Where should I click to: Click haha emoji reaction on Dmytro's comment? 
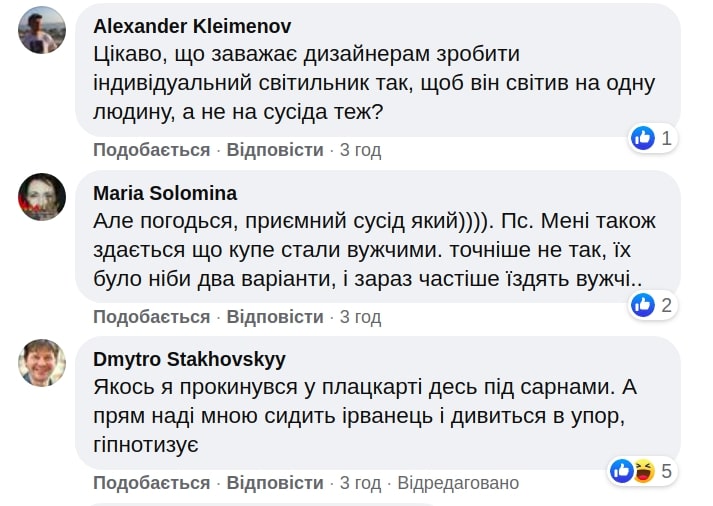point(643,470)
